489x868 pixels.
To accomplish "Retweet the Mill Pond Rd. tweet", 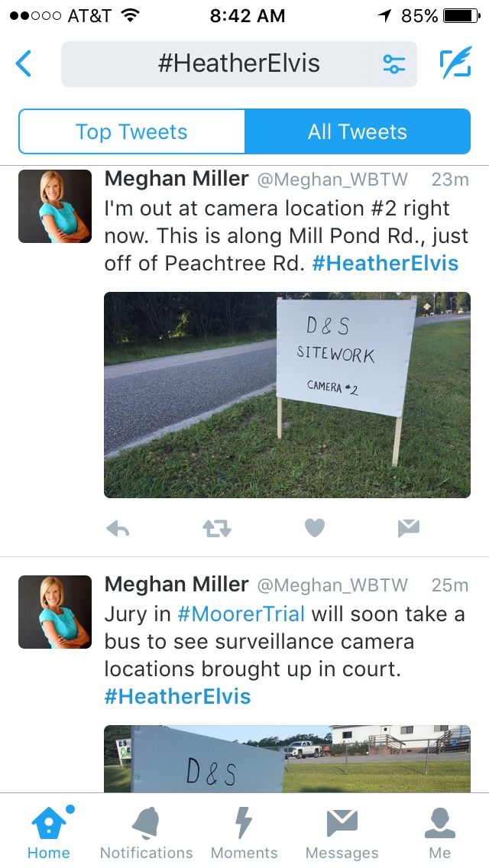I will point(216,530).
